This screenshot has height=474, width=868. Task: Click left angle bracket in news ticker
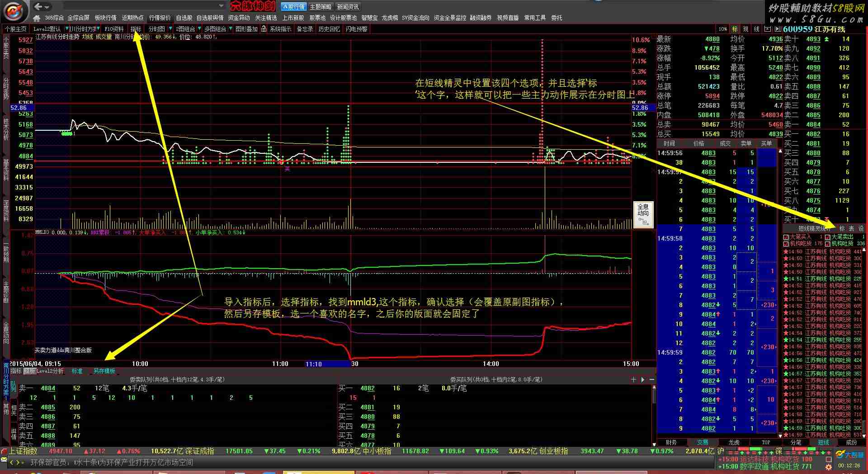(12, 462)
